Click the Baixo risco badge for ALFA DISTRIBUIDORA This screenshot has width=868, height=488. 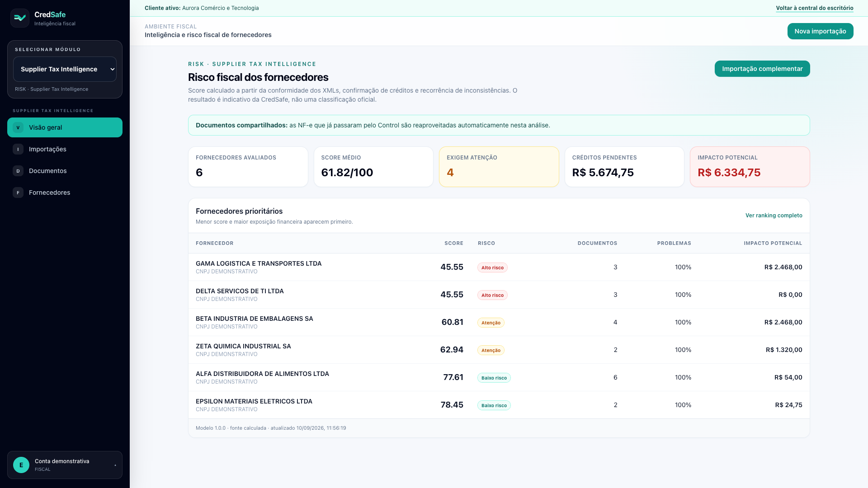tap(494, 378)
